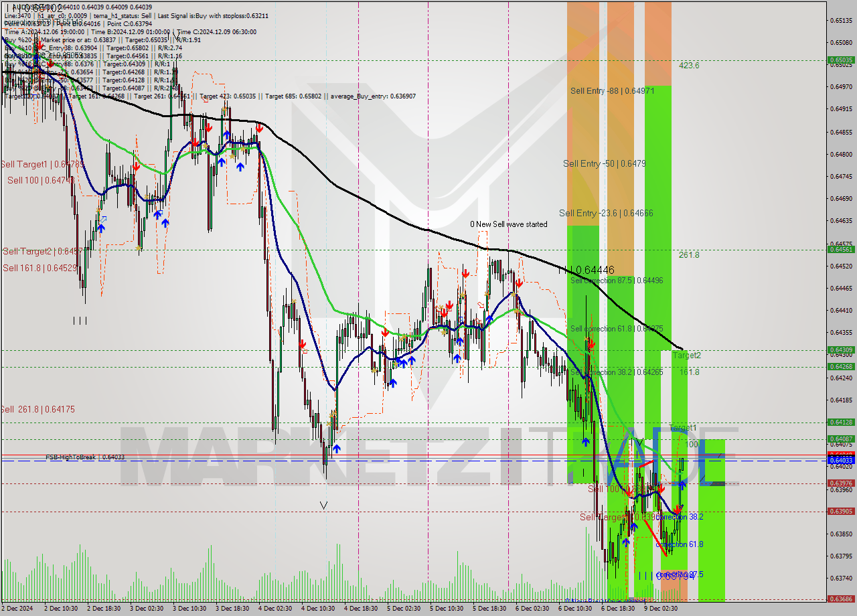The height and width of the screenshot is (616, 857).
Task: Select the blue buy arrow at the latest candle
Action: 682,484
